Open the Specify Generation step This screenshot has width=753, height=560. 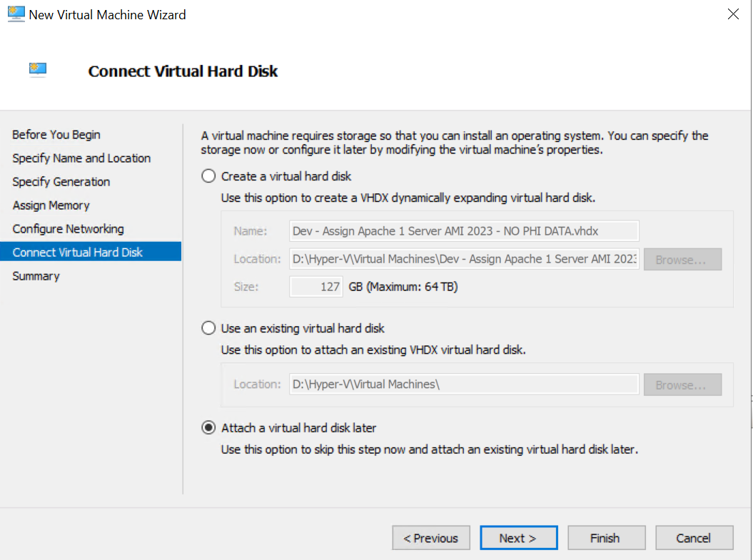pos(61,182)
